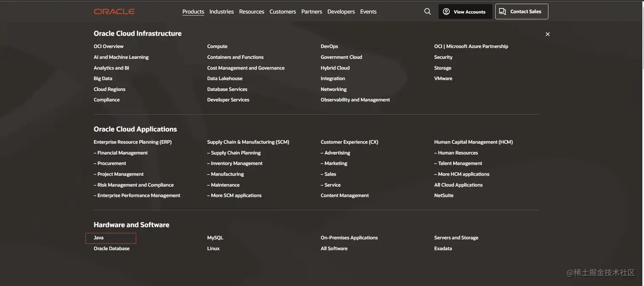The image size is (644, 286).
Task: Select the Security link
Action: click(x=443, y=57)
